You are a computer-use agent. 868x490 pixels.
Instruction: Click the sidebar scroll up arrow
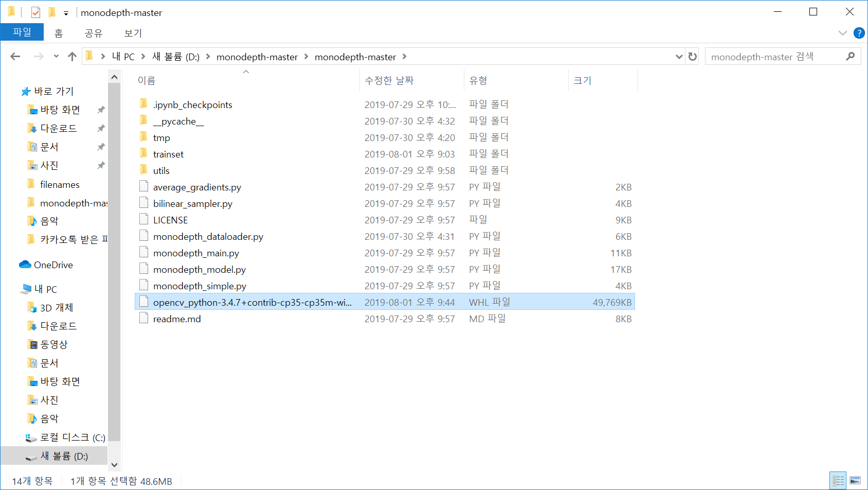(114, 77)
